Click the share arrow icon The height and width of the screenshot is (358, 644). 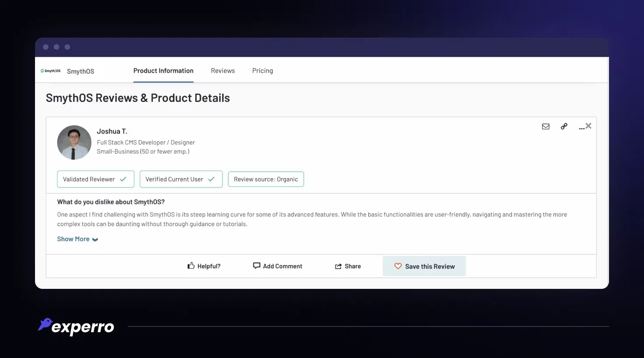coord(338,266)
